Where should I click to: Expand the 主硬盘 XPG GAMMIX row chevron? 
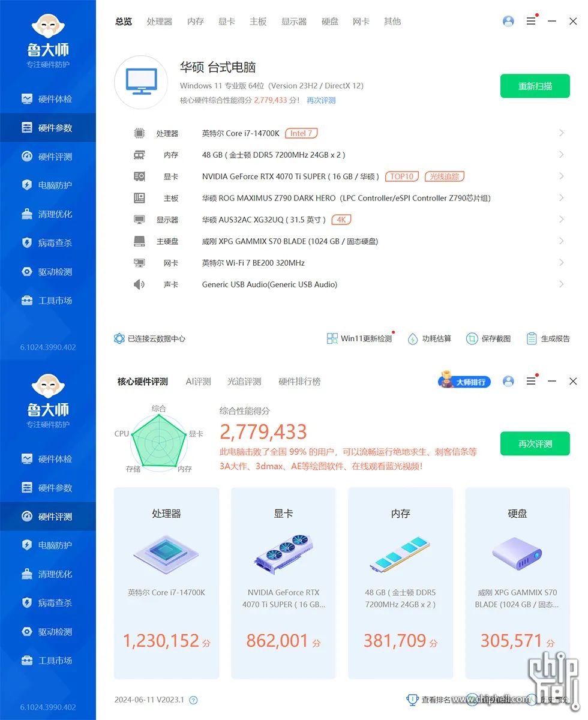[562, 241]
